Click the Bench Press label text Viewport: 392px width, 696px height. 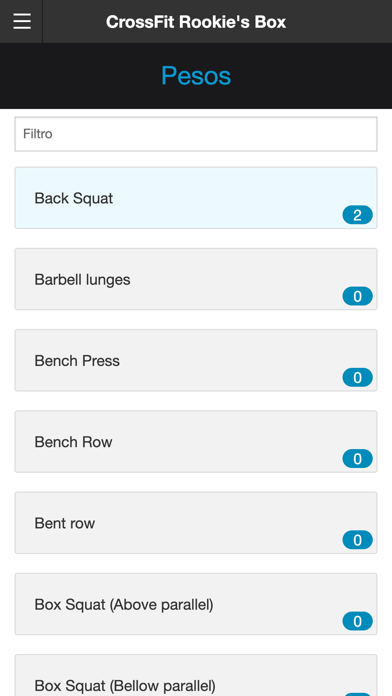(77, 361)
